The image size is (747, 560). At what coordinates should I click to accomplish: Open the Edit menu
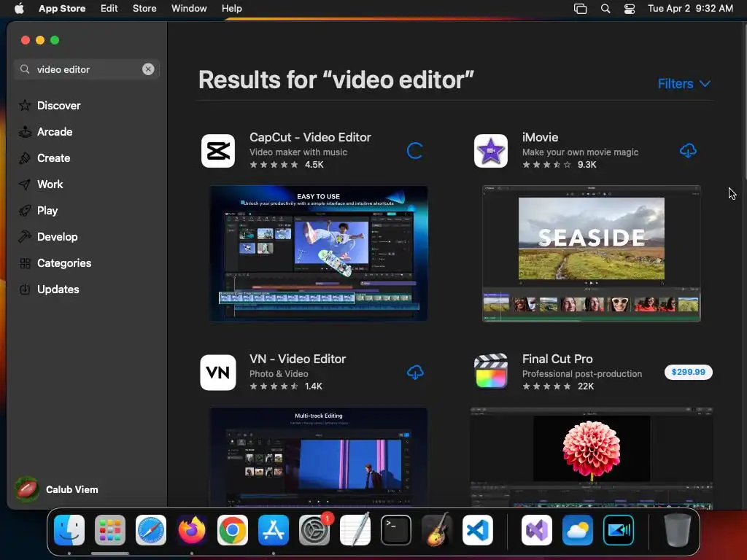click(x=109, y=8)
